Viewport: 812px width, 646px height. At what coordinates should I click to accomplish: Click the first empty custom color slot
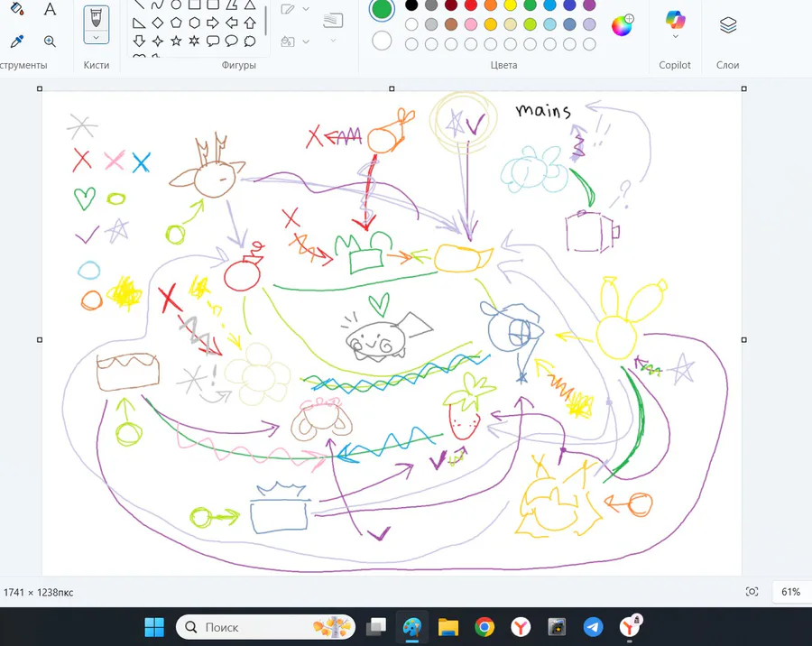(411, 44)
